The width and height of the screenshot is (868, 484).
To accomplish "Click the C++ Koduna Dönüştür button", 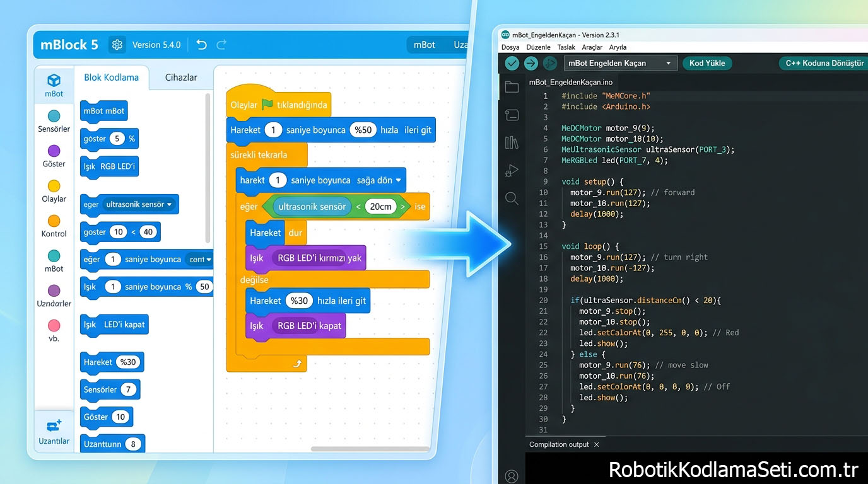I will coord(824,63).
